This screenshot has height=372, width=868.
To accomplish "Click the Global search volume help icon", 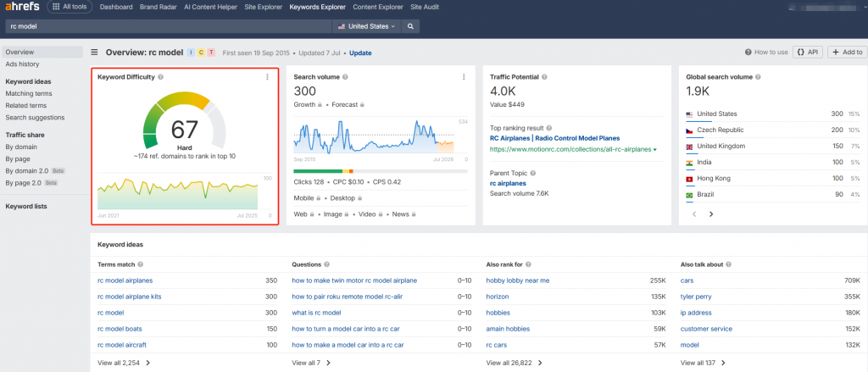I will click(x=758, y=77).
